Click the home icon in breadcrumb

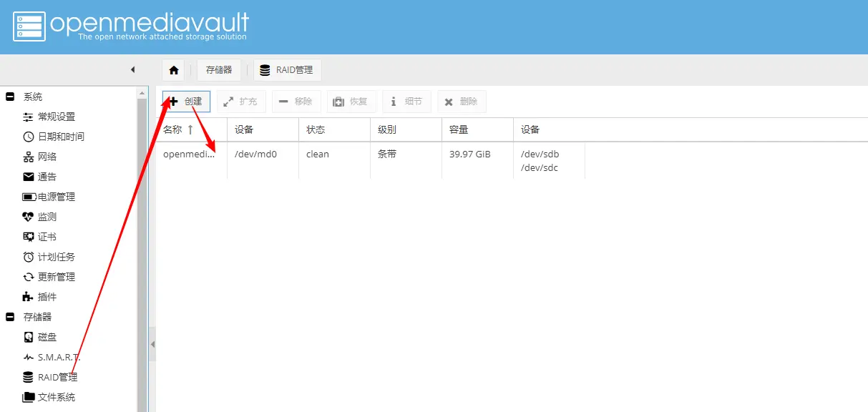pos(173,70)
